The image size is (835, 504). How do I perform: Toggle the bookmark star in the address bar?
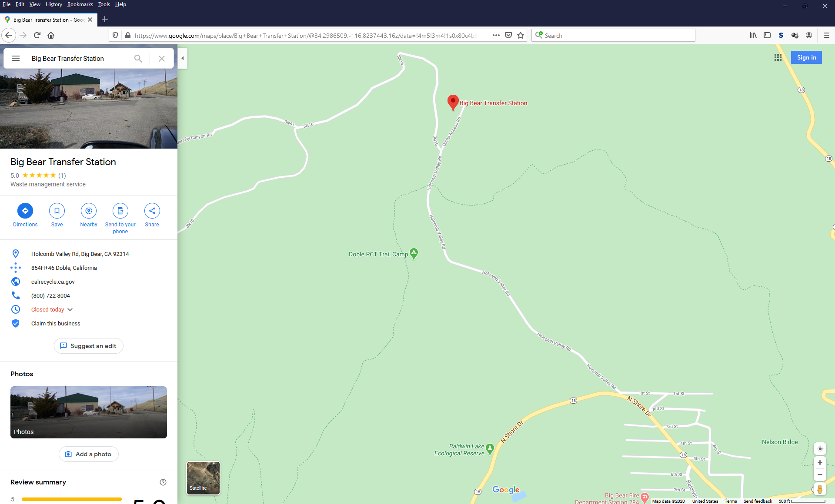[x=521, y=35]
